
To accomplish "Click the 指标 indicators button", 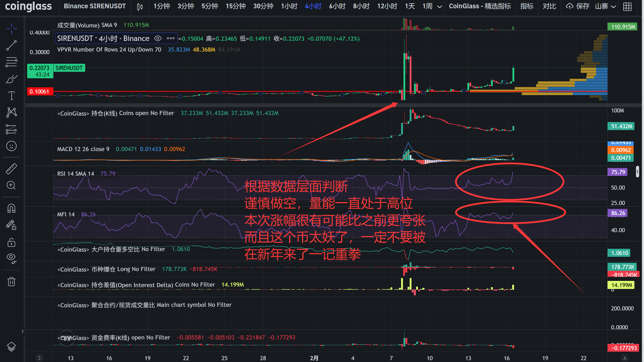I will tap(527, 6).
